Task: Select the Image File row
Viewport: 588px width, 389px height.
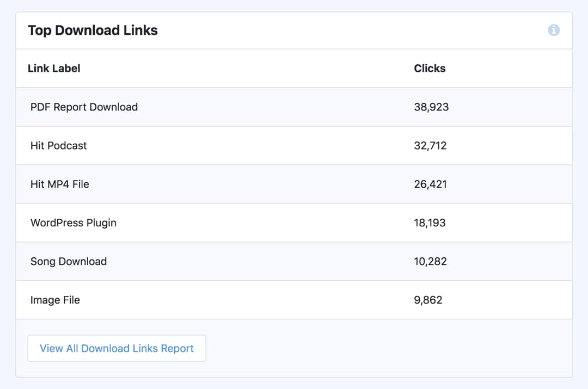Action: pyautogui.click(x=54, y=300)
